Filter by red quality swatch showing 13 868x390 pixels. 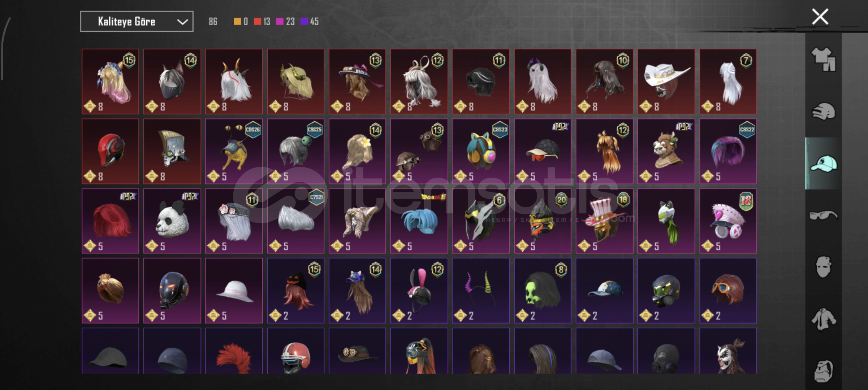pyautogui.click(x=262, y=22)
